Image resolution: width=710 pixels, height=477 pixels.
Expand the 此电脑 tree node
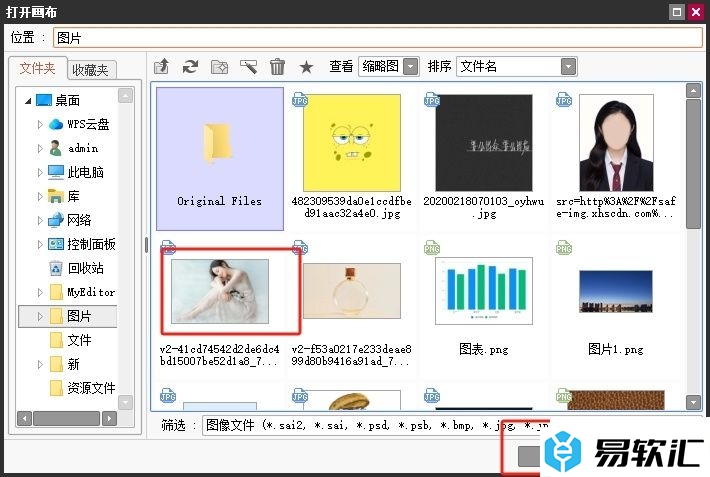point(40,172)
